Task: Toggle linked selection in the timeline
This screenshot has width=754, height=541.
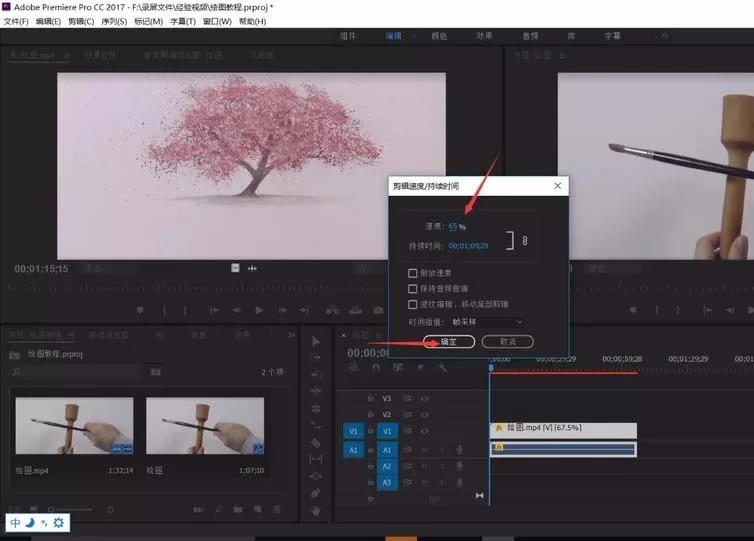Action: pos(398,367)
